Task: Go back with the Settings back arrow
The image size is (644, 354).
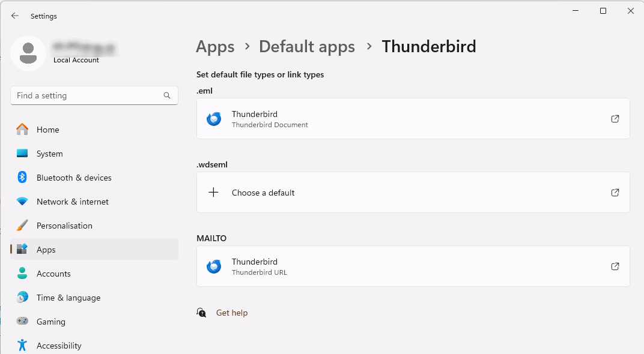Action: pos(15,16)
